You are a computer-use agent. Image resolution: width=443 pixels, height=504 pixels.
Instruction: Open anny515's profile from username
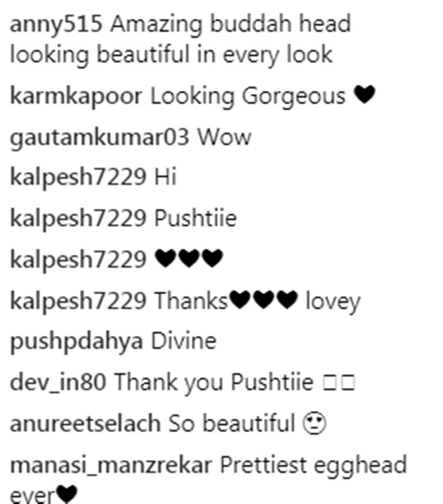click(56, 25)
